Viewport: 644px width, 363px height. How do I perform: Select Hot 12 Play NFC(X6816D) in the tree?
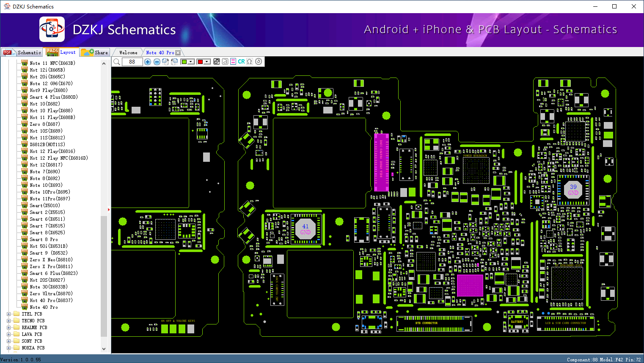[x=59, y=158]
